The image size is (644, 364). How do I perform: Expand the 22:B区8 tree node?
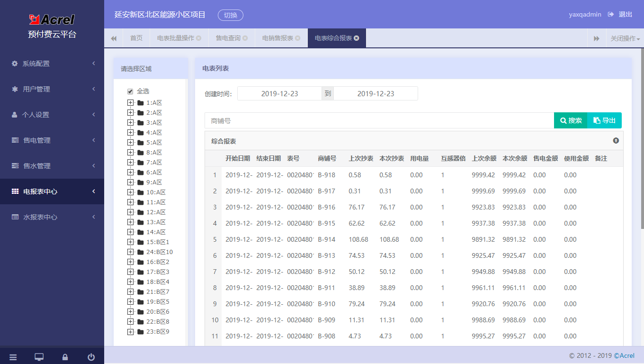tap(131, 322)
